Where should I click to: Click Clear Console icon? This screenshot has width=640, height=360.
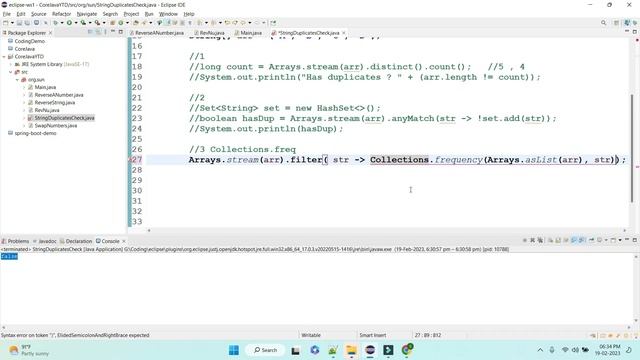pyautogui.click(x=551, y=240)
